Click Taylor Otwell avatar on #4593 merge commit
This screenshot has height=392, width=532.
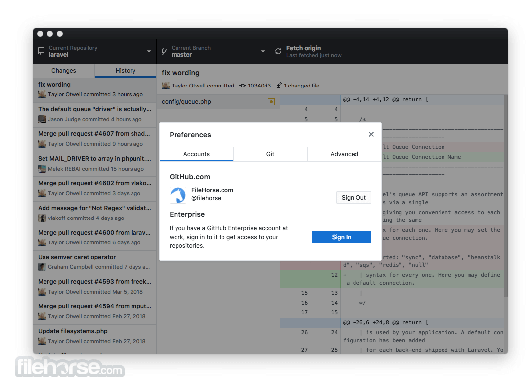42,292
